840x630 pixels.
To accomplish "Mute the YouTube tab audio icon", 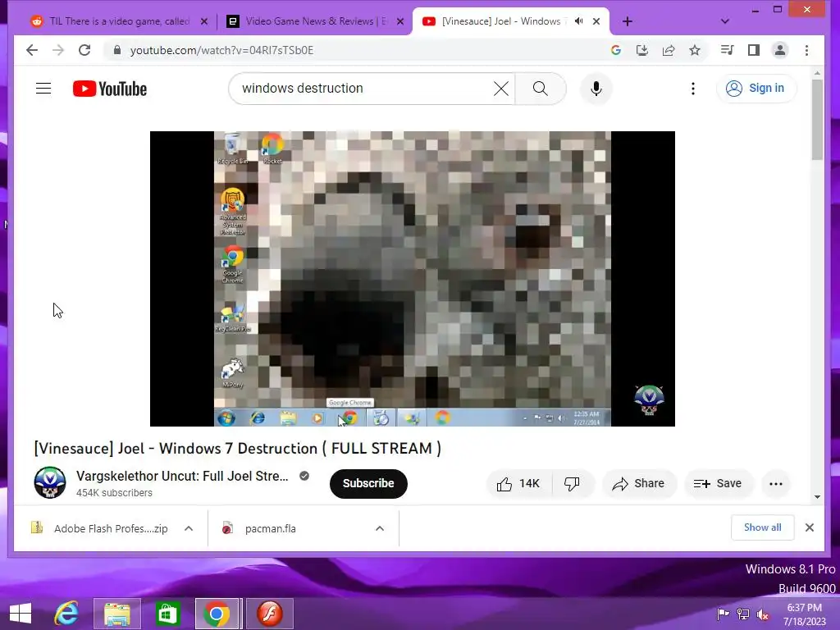I will coord(578,21).
